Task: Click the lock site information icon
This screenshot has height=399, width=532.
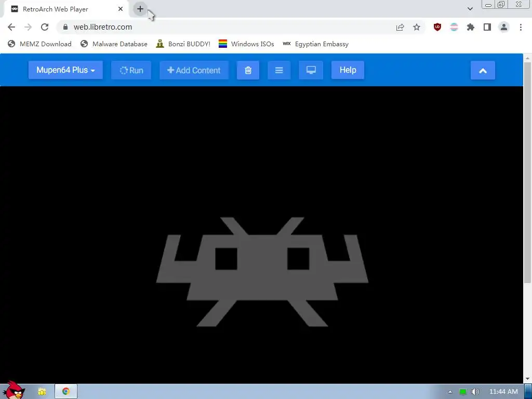Action: (x=65, y=27)
